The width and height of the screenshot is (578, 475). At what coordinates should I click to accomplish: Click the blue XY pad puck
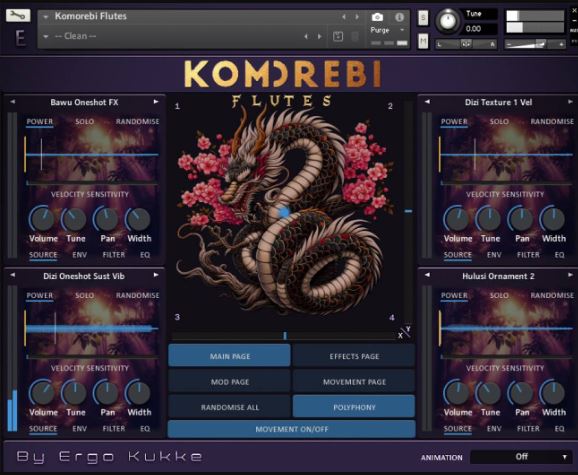pos(284,212)
